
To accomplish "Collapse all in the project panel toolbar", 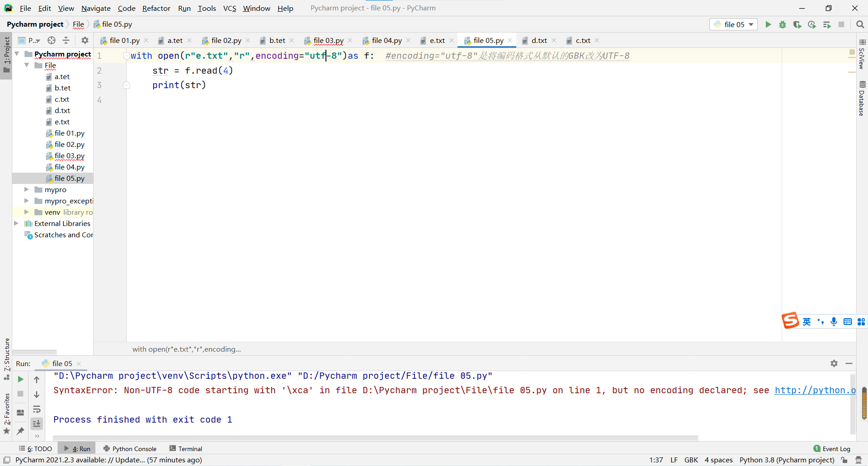I will pos(66,40).
